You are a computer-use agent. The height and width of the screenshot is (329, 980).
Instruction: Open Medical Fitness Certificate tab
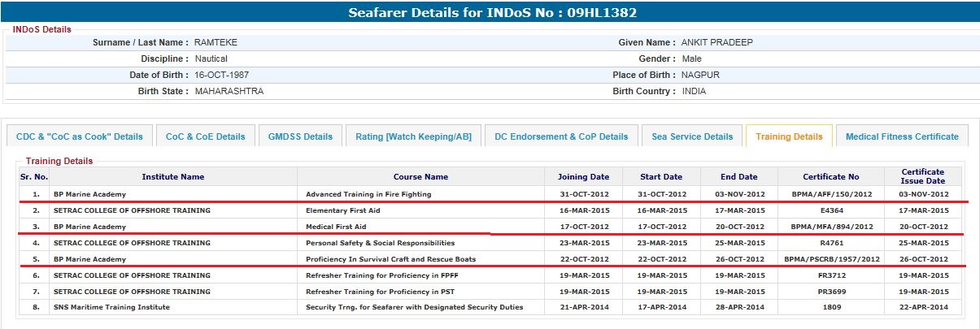point(902,136)
